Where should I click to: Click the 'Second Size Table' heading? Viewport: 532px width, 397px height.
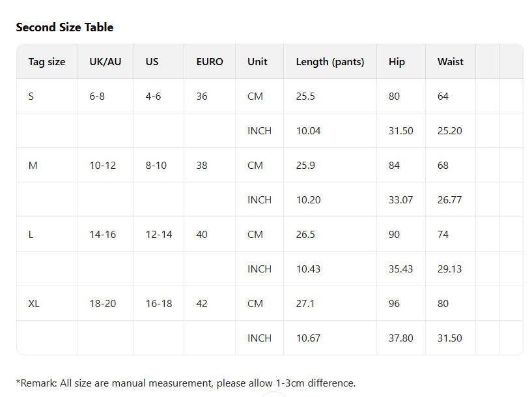[x=64, y=27]
